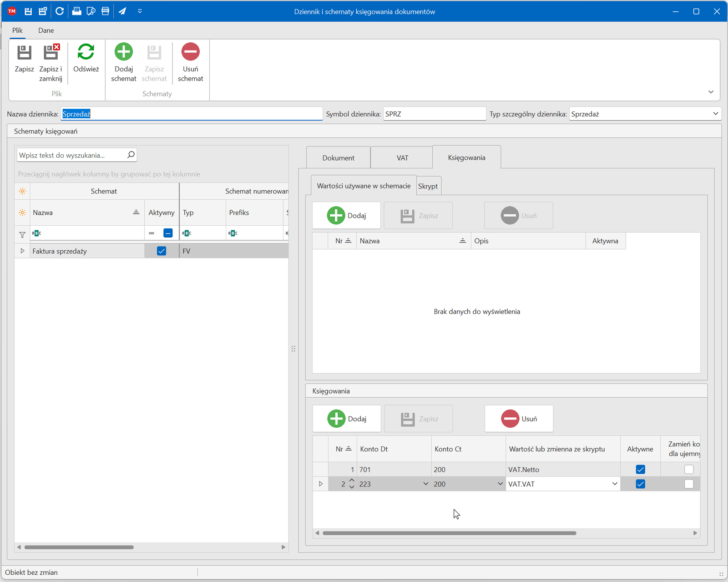Screen dimensions: 728x582
Task: Switch to the VAT tab
Action: [402, 158]
